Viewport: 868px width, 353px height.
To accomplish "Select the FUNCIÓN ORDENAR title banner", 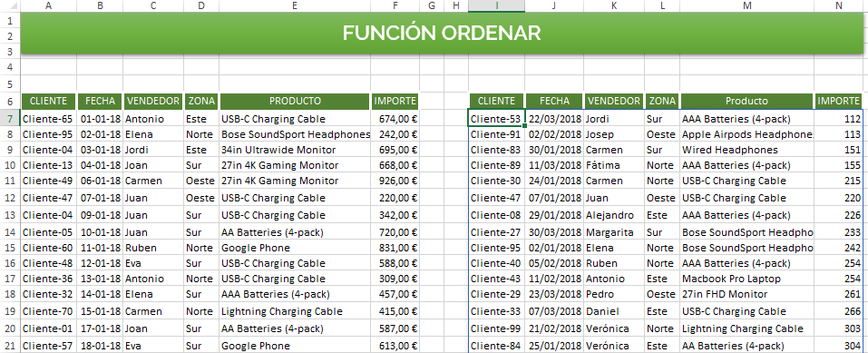I will pyautogui.click(x=441, y=34).
